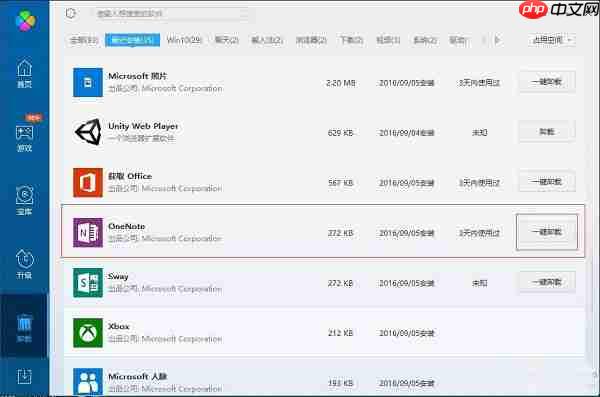Screen dimensions: 600x397
Task: Click 一键卸载 for Microsoft 照片
Action: [547, 82]
